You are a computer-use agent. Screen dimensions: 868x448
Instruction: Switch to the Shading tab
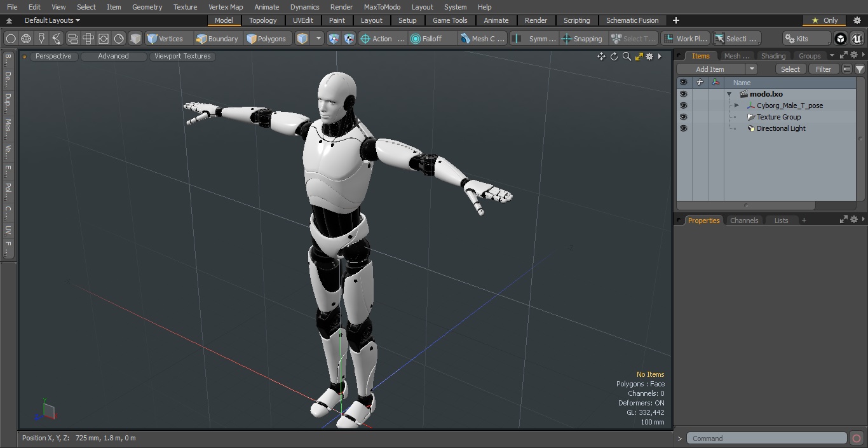point(773,56)
